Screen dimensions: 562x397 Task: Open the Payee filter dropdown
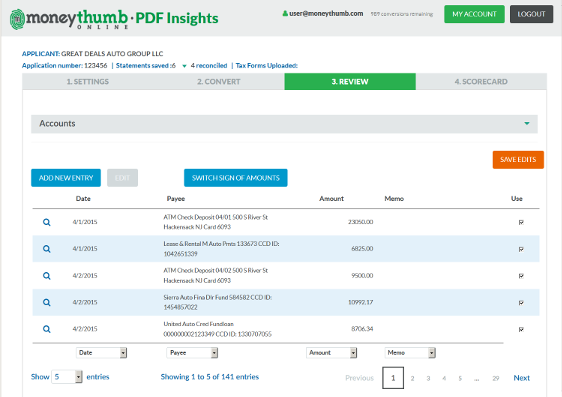[x=192, y=353]
